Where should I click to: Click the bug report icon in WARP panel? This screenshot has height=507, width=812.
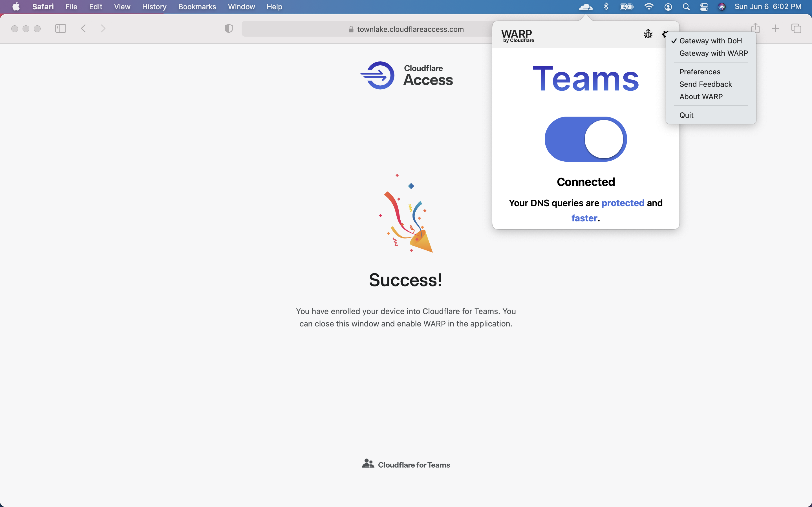click(648, 34)
